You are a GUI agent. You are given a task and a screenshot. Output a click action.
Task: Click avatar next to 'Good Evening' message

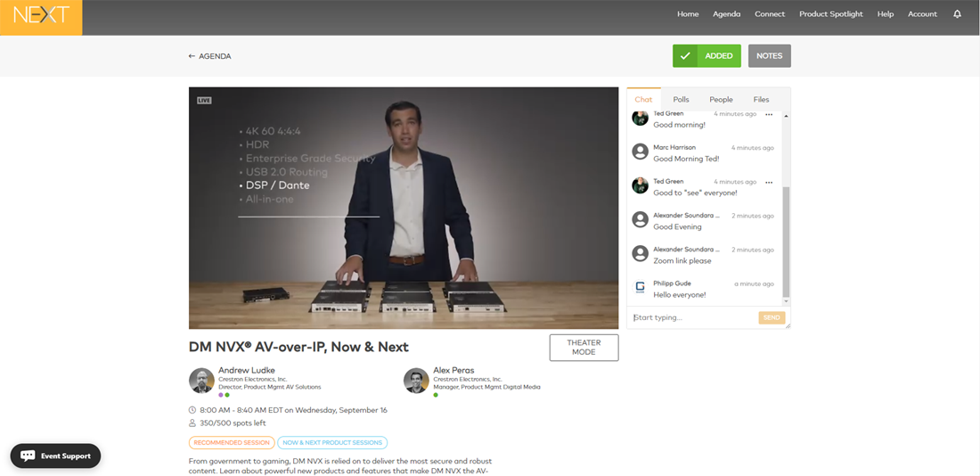(640, 219)
